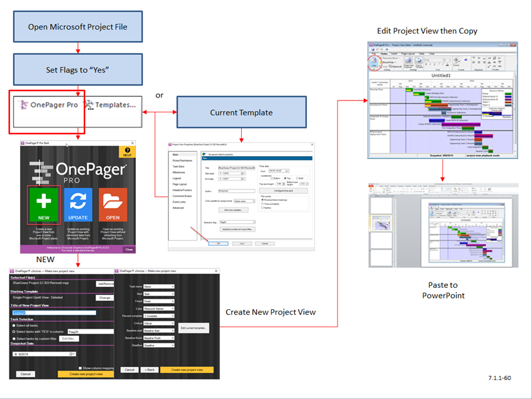Enable 'Select tasks by custom filter' option
Screen dimensions: 532x399
pyautogui.click(x=12, y=339)
